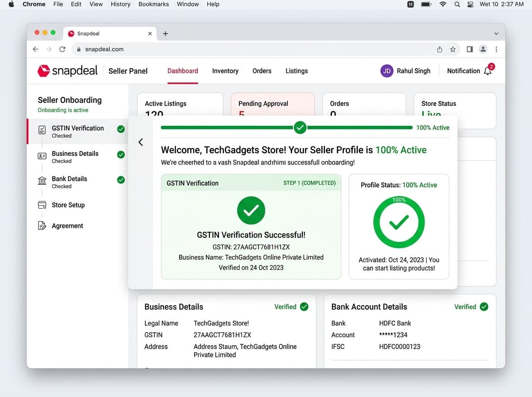
Task: Click the Store Setup sidebar icon
Action: 42,205
